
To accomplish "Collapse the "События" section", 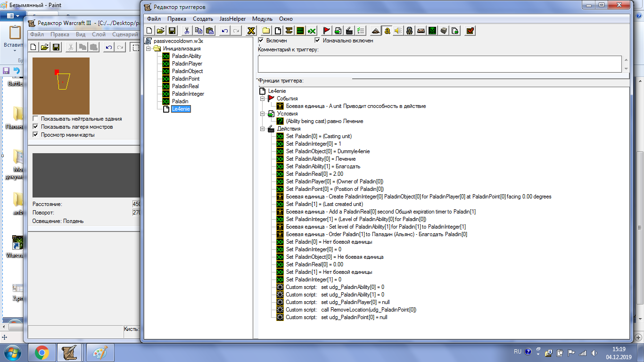I will 263,99.
